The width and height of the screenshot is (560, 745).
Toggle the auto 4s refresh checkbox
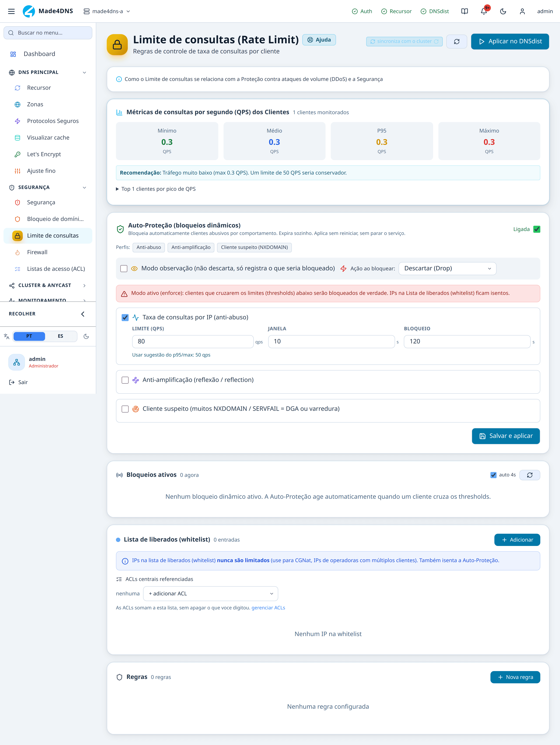493,475
